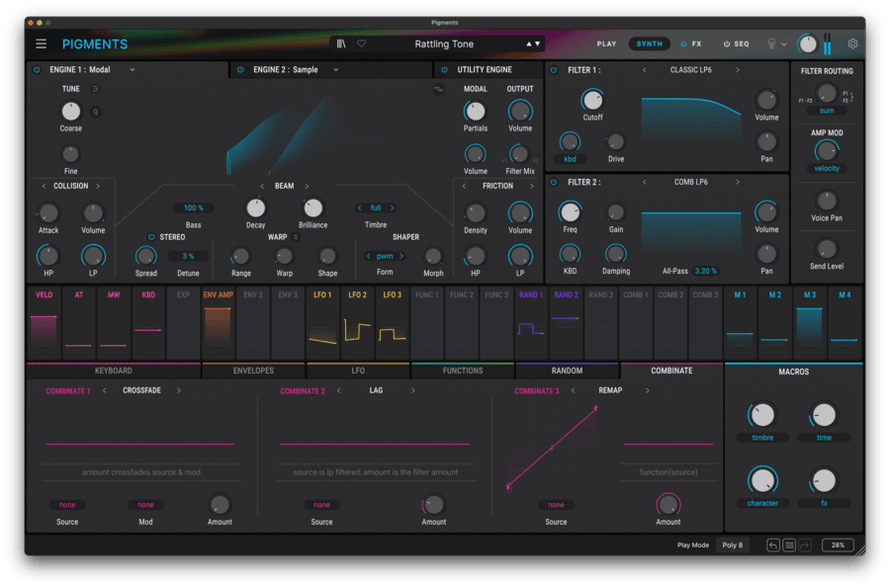Click the heart icon to like the preset
The height and width of the screenshot is (588, 890).
click(x=362, y=43)
